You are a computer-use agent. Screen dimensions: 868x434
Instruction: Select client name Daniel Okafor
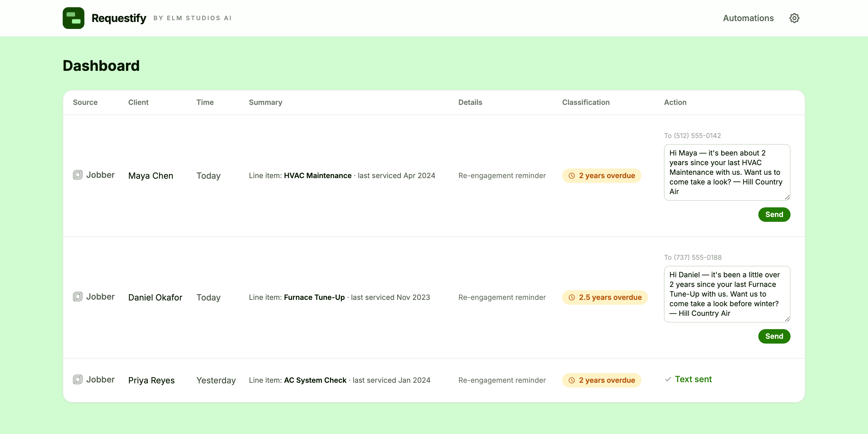(x=155, y=297)
